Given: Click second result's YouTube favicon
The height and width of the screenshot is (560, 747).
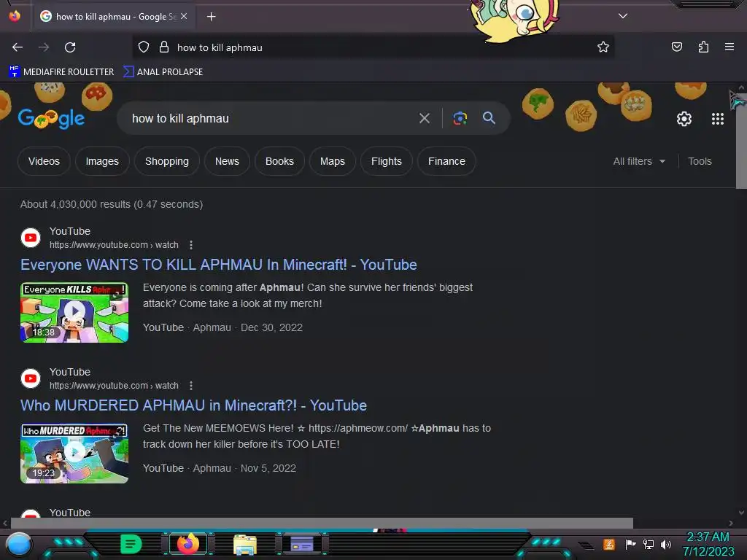Looking at the screenshot, I should point(31,378).
